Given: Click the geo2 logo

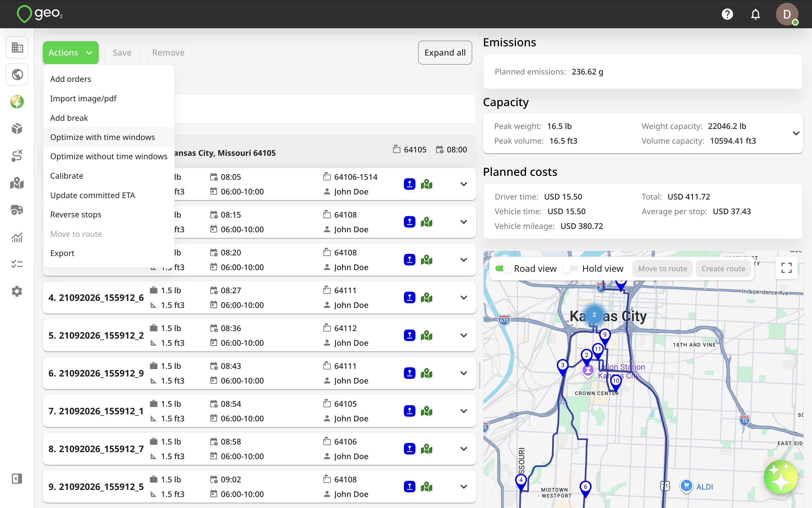Looking at the screenshot, I should coord(39,14).
